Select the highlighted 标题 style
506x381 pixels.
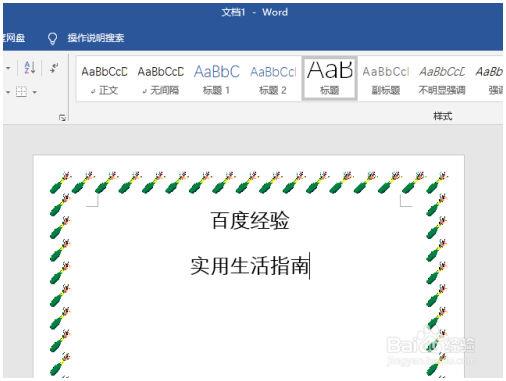(330, 78)
